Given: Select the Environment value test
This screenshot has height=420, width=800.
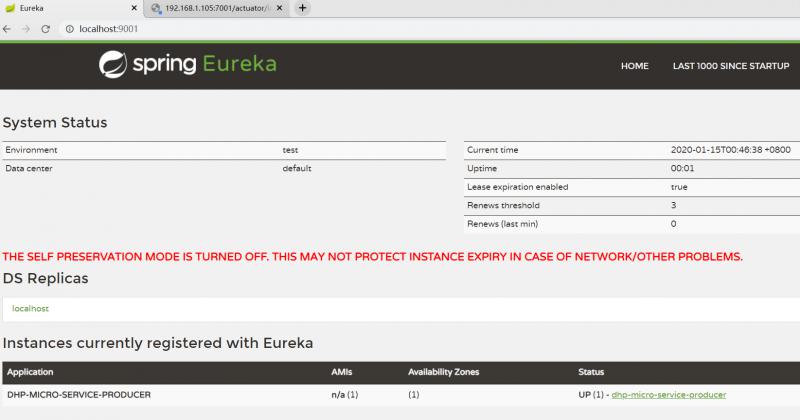Looking at the screenshot, I should pos(290,150).
